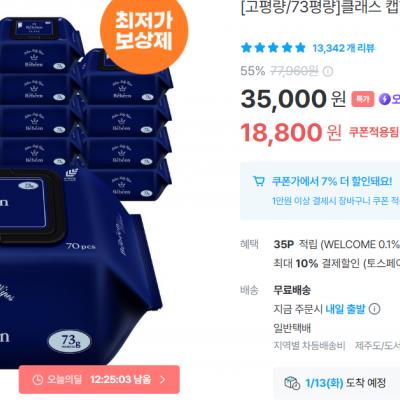This screenshot has width=400, height=400.
Task: Click the info icon beside original price 77,960원
Action: pos(328,71)
